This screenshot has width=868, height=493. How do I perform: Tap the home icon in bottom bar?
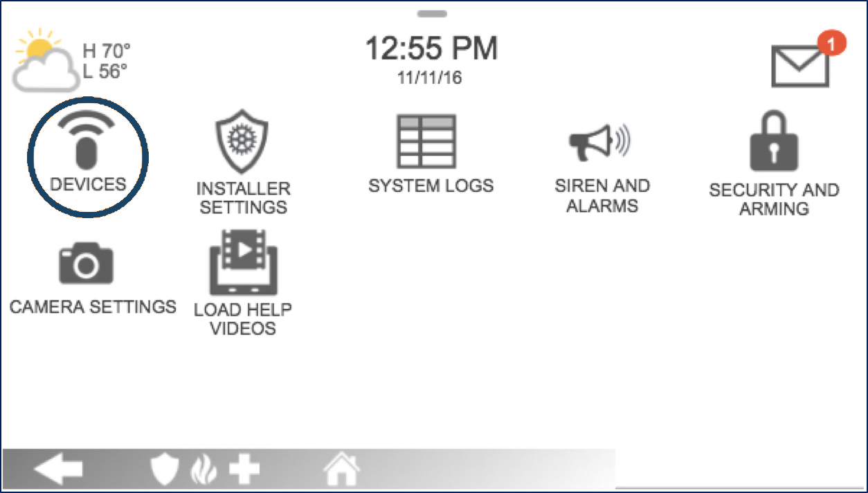coord(342,470)
